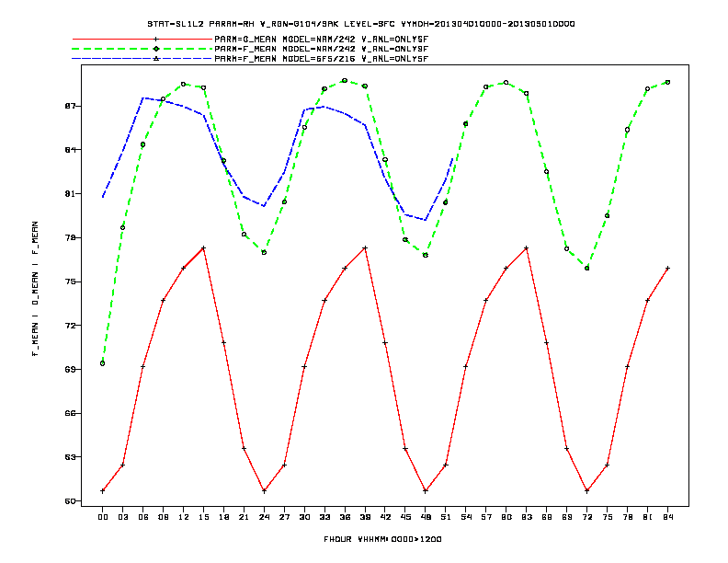Click the circle marker on the green legend line
Viewport: 728px width, 563px height.
pyautogui.click(x=156, y=49)
